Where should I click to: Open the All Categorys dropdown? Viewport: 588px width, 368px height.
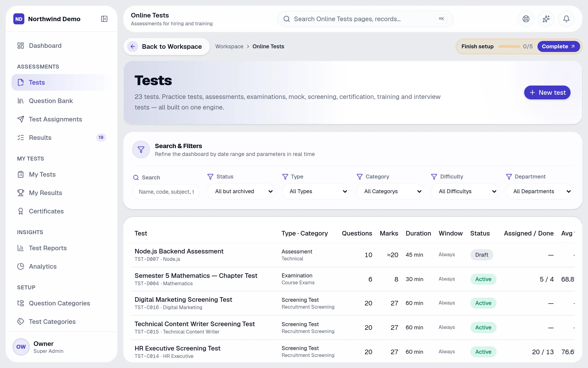click(390, 191)
